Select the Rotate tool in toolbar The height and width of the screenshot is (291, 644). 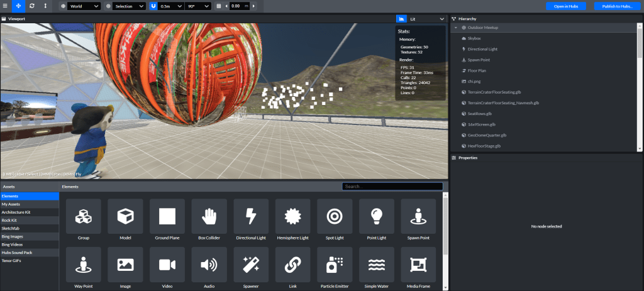[31, 6]
